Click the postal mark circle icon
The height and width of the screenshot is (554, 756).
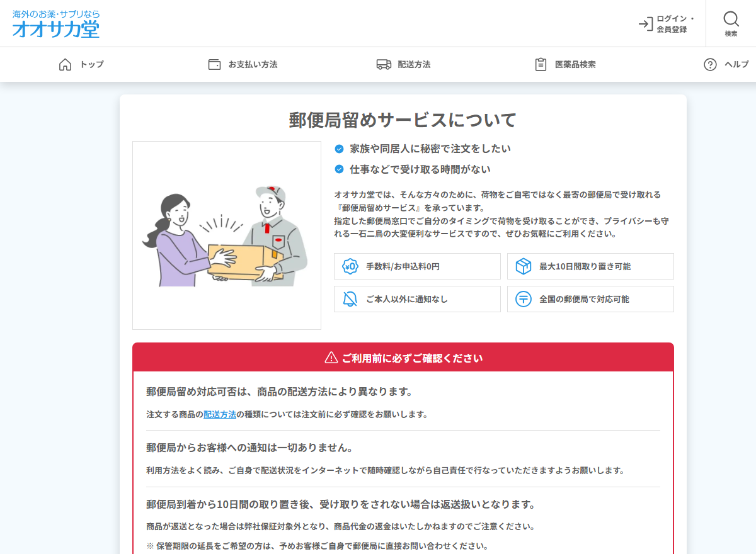[x=523, y=299]
